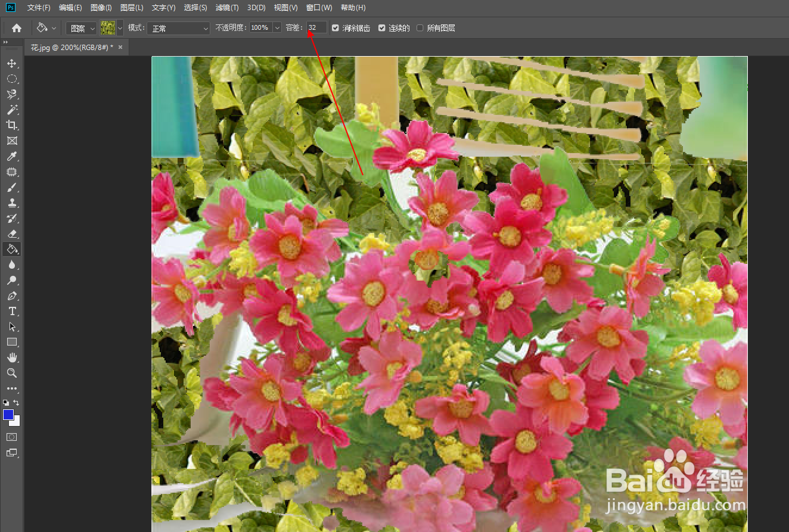The image size is (789, 532).
Task: Open the 滤镜(T) menu
Action: coord(227,8)
